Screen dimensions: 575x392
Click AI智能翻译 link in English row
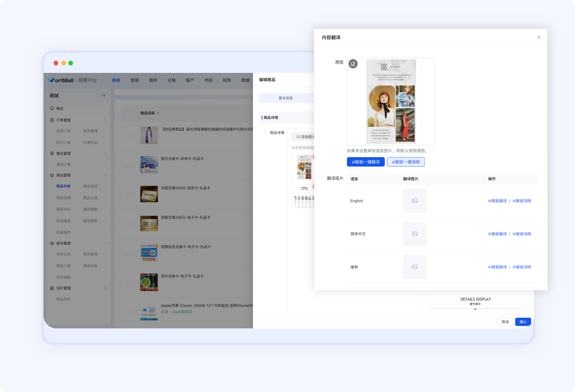pyautogui.click(x=497, y=201)
